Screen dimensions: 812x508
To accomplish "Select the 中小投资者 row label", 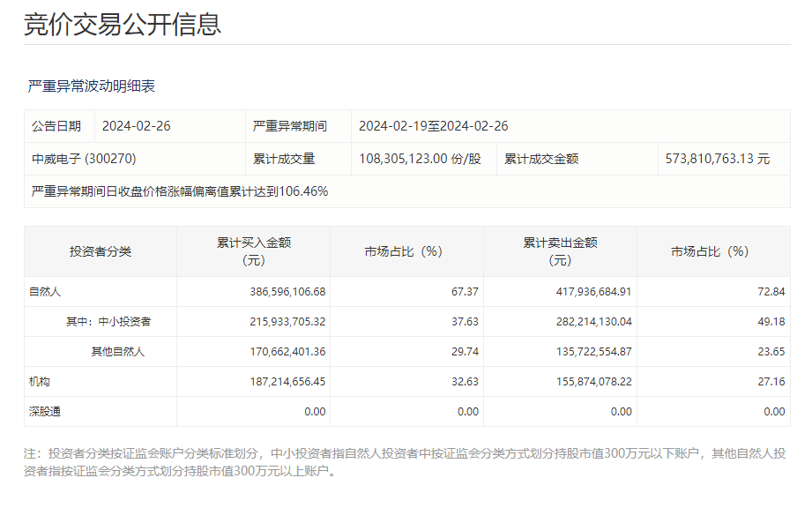I will [103, 318].
